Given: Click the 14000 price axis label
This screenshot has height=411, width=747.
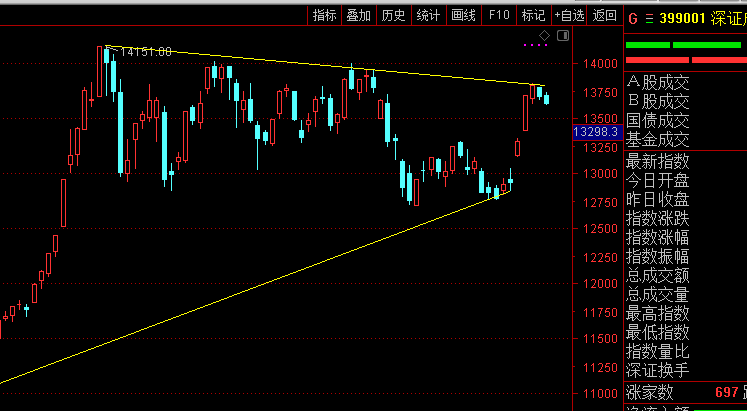Looking at the screenshot, I should pyautogui.click(x=598, y=63).
